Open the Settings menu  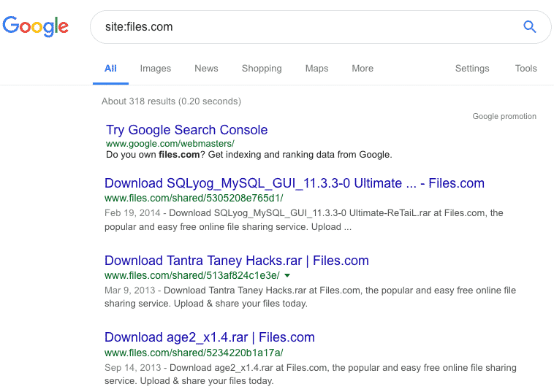click(472, 69)
